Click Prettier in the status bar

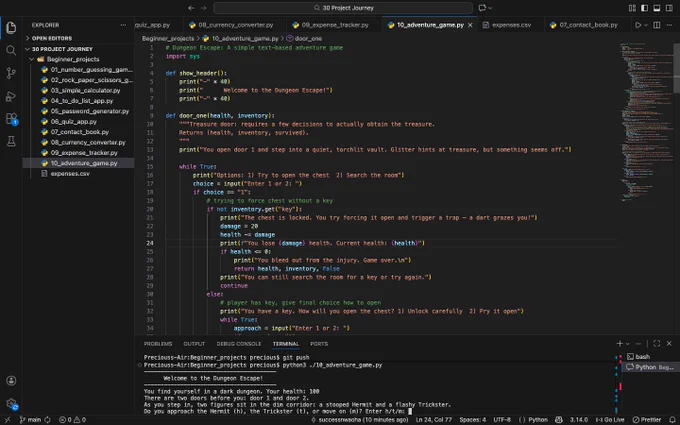coord(647,419)
